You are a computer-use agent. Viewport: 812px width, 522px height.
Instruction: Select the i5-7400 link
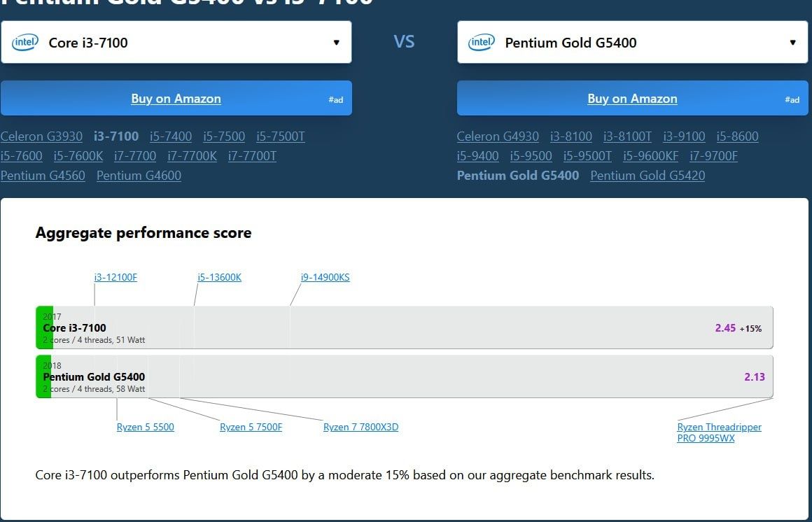tap(171, 136)
